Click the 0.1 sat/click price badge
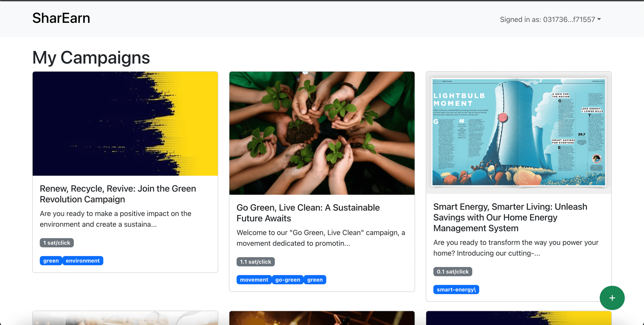This screenshot has width=644, height=325. pyautogui.click(x=452, y=272)
